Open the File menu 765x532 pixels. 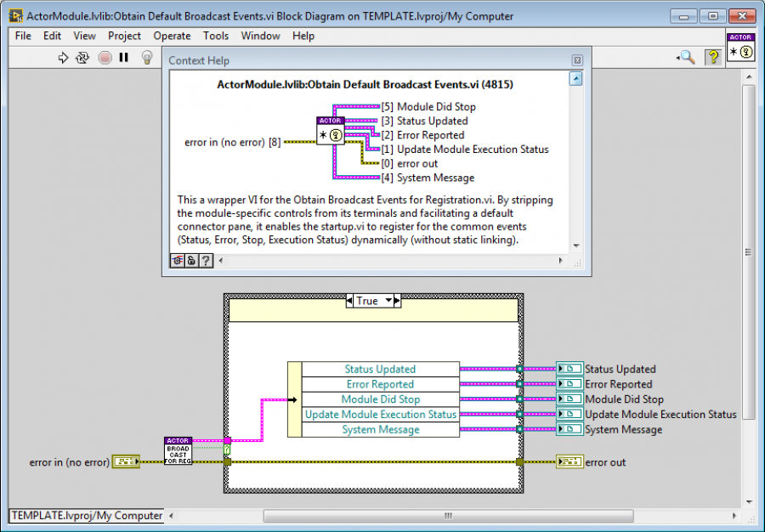[x=23, y=36]
